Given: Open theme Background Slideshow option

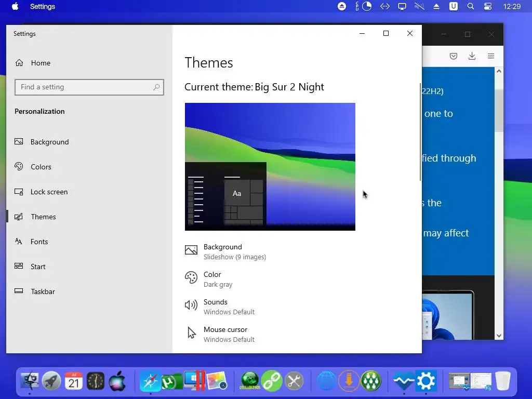Looking at the screenshot, I should 225,251.
